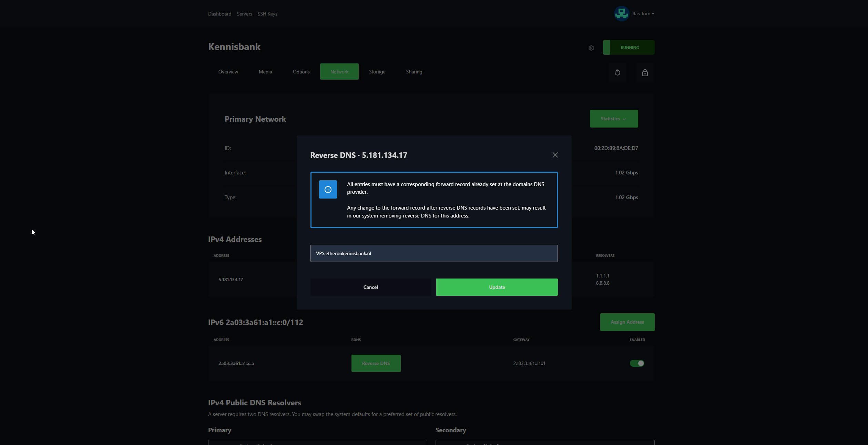Screen dimensions: 868x445
Task: Select the Media tab
Action: [265, 72]
